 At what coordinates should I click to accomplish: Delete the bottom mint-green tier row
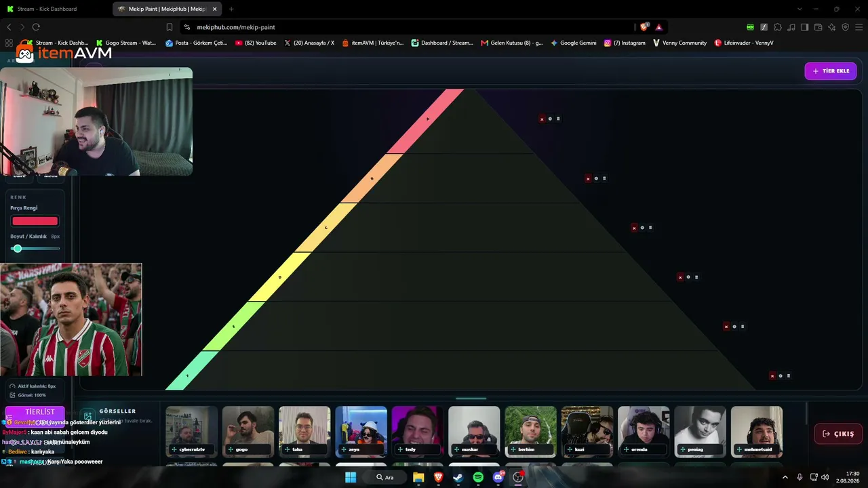tap(772, 376)
